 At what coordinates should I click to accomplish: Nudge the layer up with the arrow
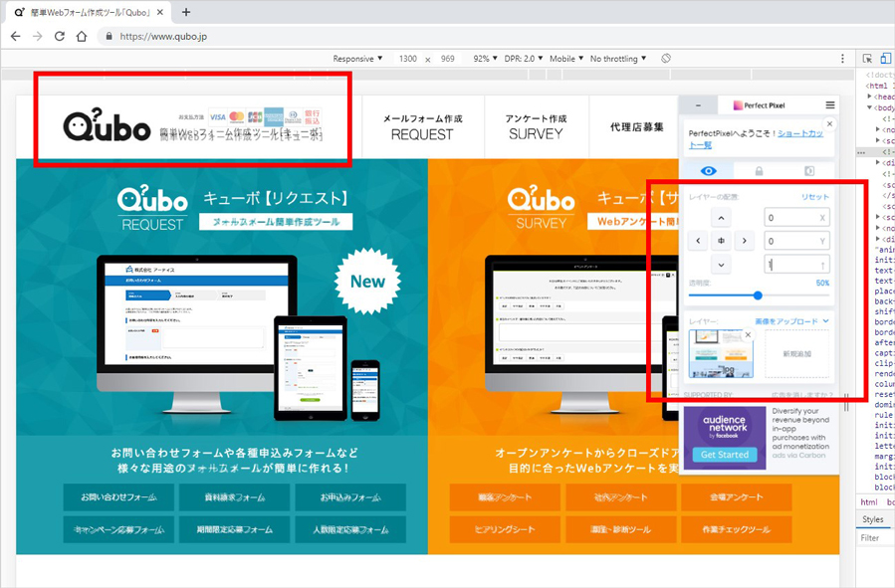point(721,218)
